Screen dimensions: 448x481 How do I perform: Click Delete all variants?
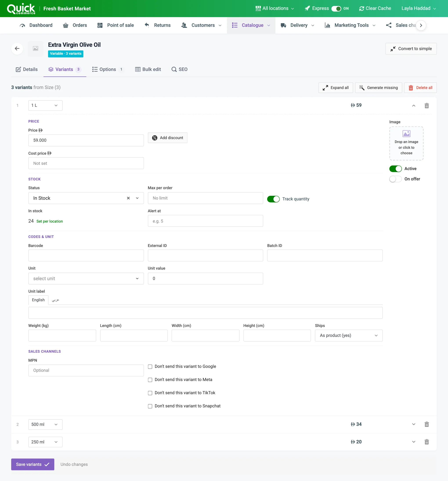click(420, 88)
